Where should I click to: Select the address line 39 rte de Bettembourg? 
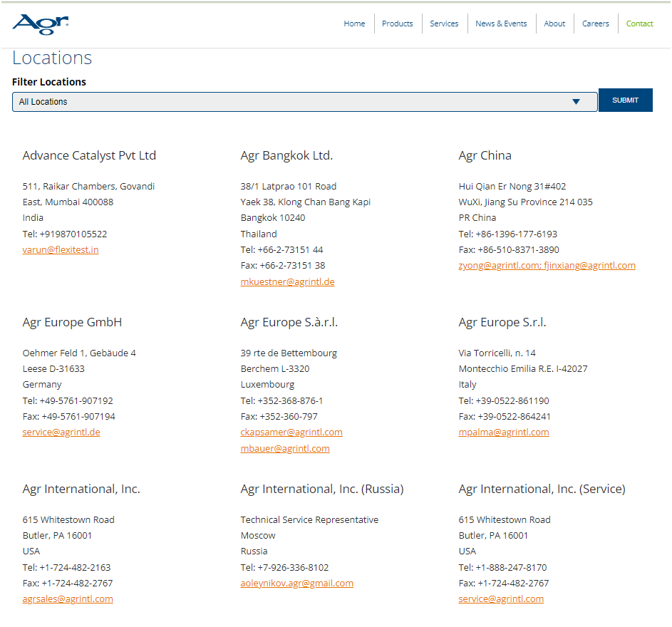click(289, 353)
